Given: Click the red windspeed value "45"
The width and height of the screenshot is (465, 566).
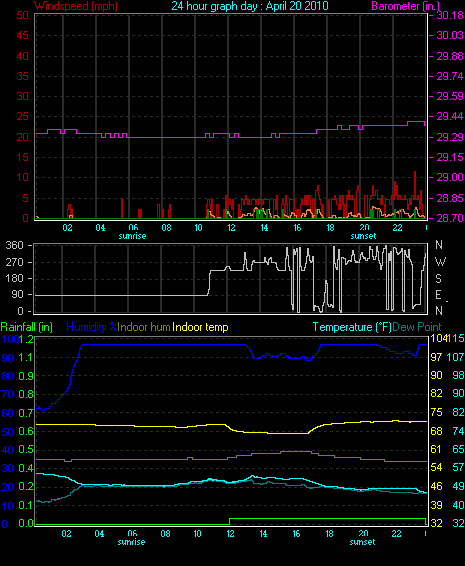Looking at the screenshot, I should (22, 35).
